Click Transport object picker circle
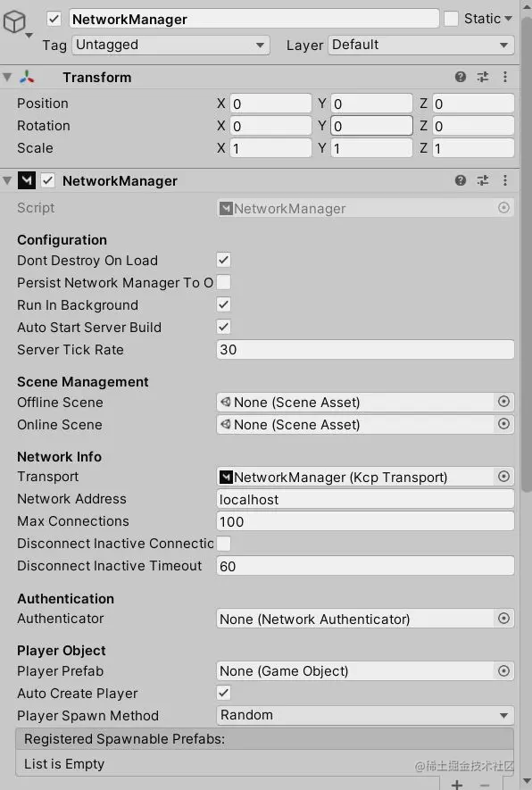532x790 pixels. pos(503,476)
